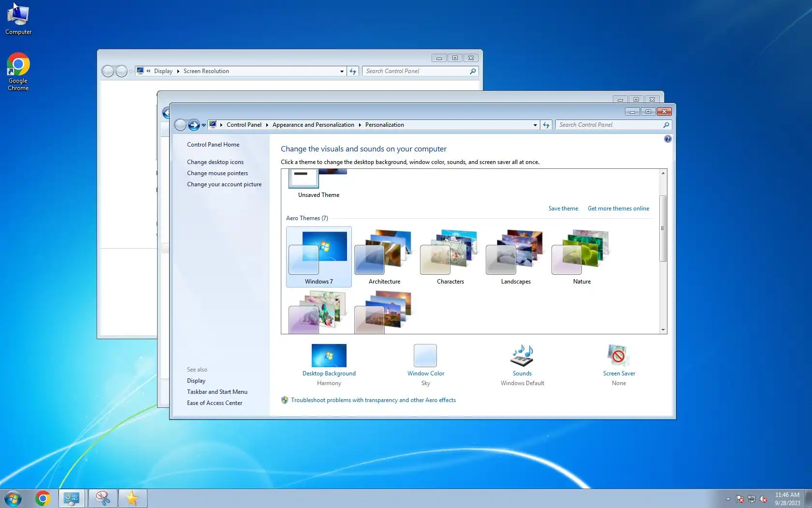Screen dimensions: 812x508
Task: Expand the arrow after Control Panel breadcrumb
Action: 267,125
